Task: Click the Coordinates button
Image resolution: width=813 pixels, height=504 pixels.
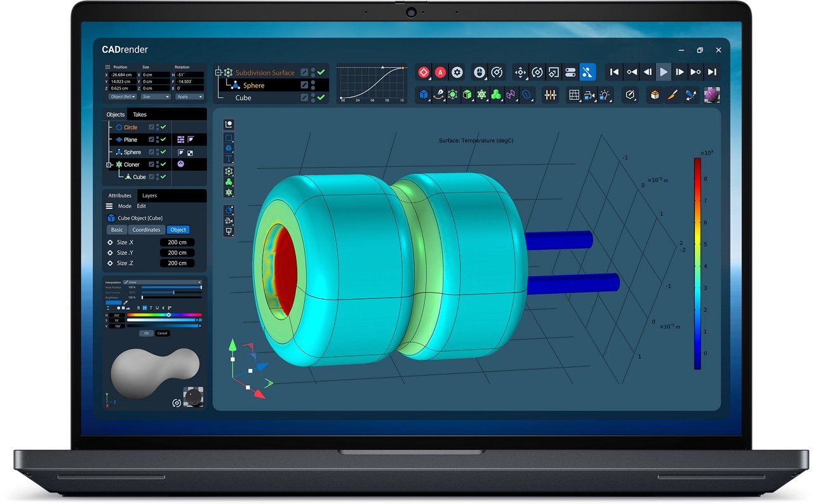Action: (147, 230)
